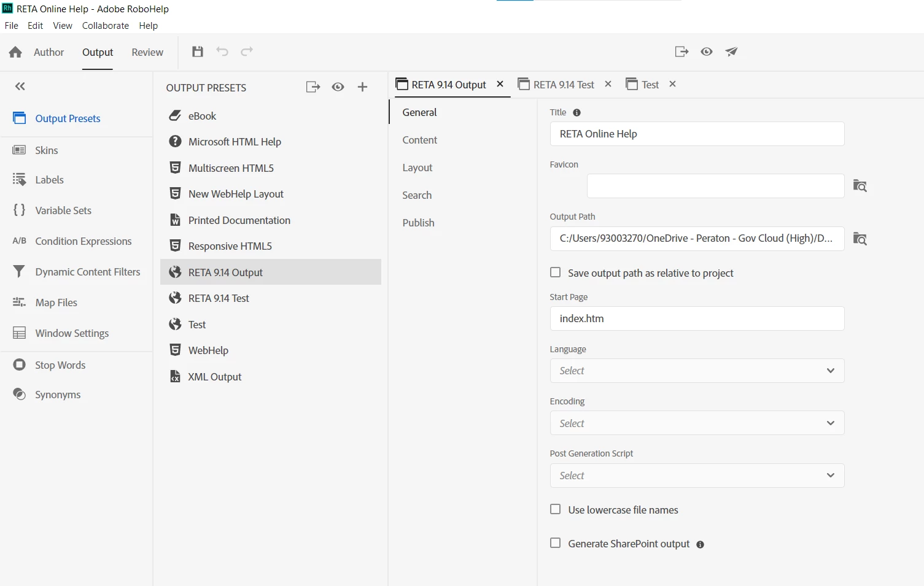The image size is (924, 586).
Task: Click the Favicon input field
Action: pos(715,186)
